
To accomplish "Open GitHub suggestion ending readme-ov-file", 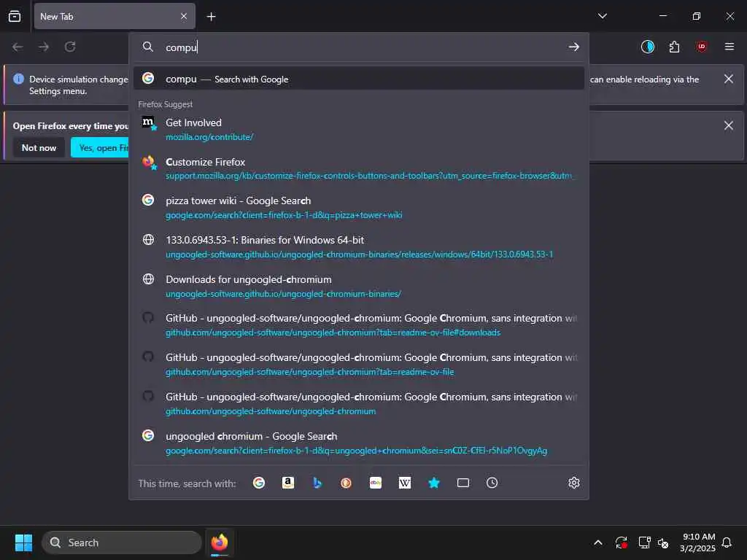I will coord(359,365).
